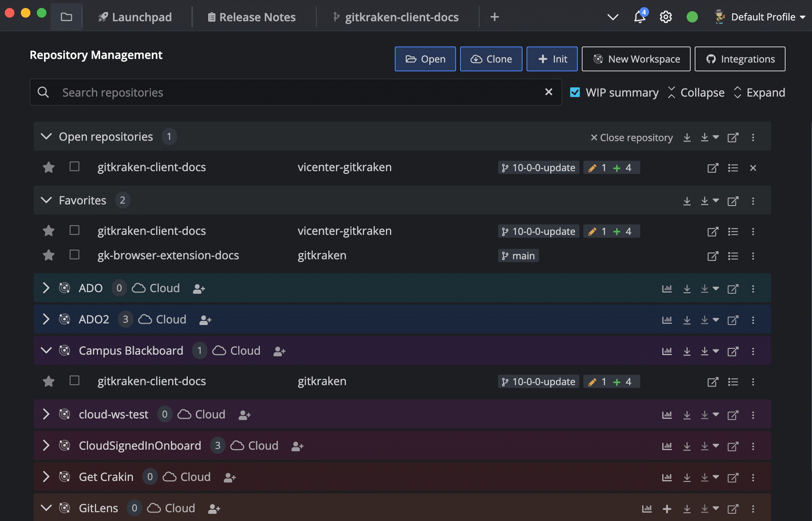Select gitkraken-client-docs checkbox under Open repositories
812x521 pixels.
[x=74, y=166]
